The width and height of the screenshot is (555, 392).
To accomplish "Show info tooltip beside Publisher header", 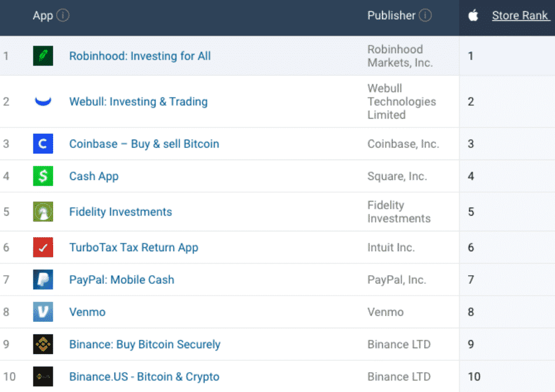I will [425, 16].
